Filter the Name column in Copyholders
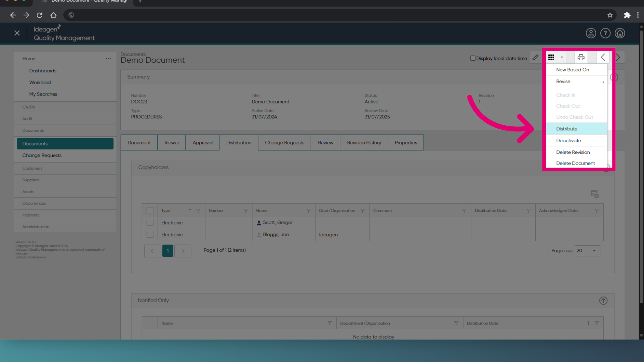This screenshot has height=362, width=644. tap(309, 211)
